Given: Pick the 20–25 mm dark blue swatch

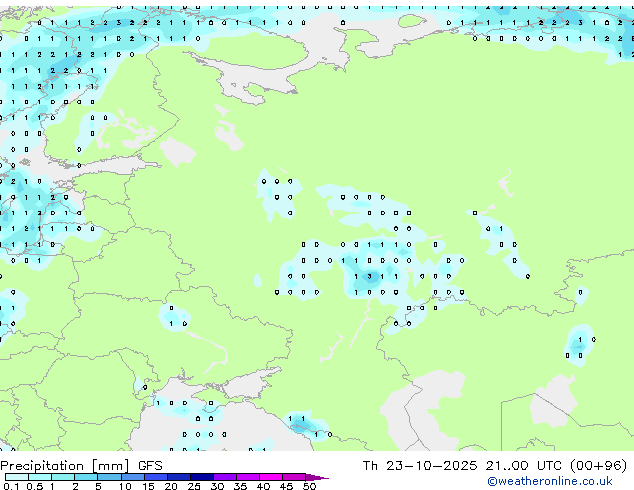Looking at the screenshot, I should pyautogui.click(x=178, y=477).
